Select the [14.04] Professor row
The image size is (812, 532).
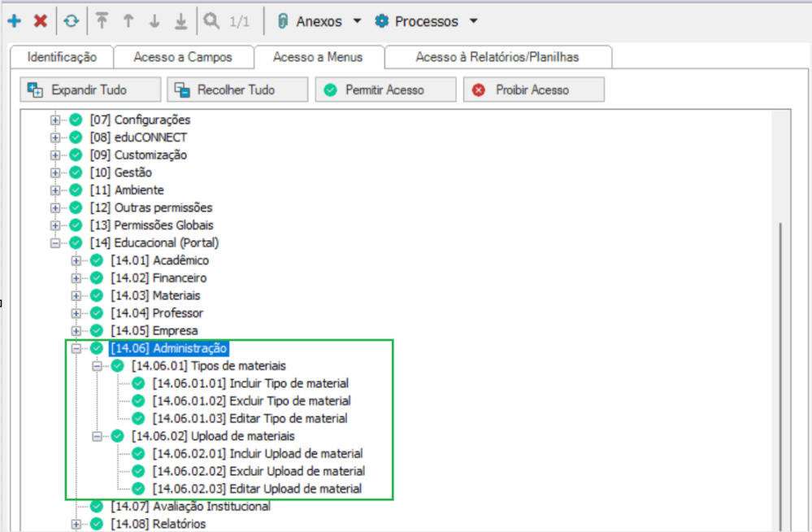157,313
